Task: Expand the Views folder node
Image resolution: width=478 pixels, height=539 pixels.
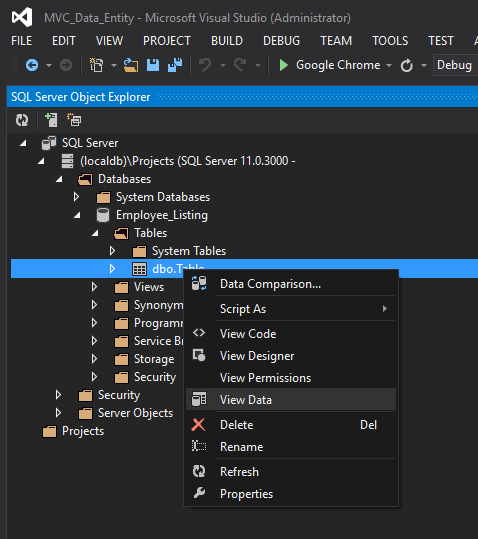Action: [x=94, y=287]
